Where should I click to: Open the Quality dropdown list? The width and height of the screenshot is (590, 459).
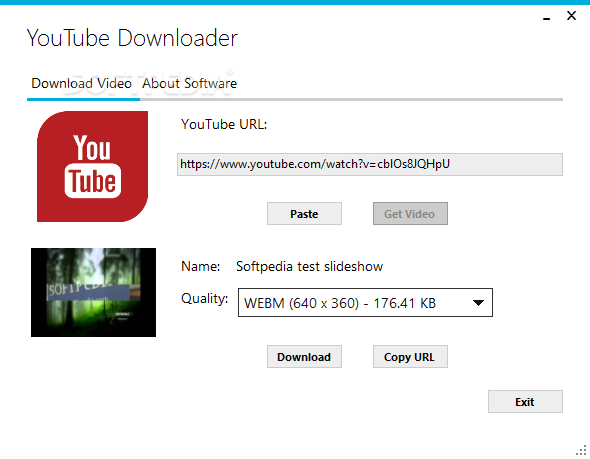click(x=365, y=302)
